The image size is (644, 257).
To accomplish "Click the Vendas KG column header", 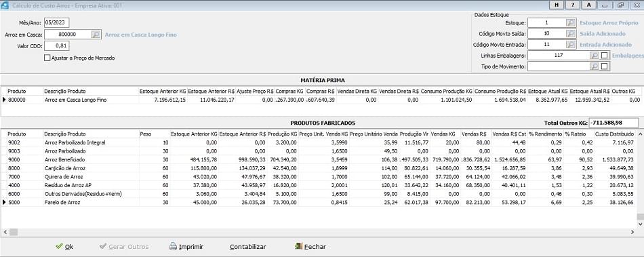I will click(x=445, y=134).
